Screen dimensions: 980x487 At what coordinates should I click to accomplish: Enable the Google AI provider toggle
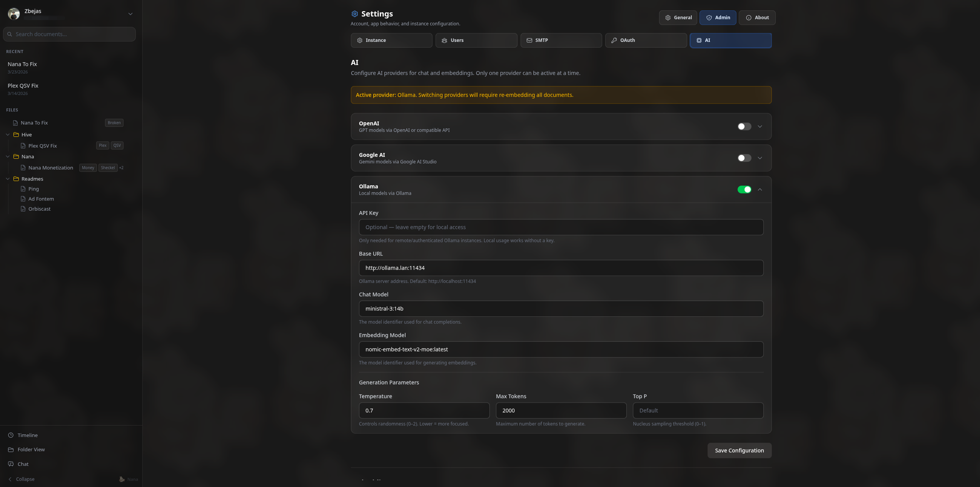click(744, 158)
